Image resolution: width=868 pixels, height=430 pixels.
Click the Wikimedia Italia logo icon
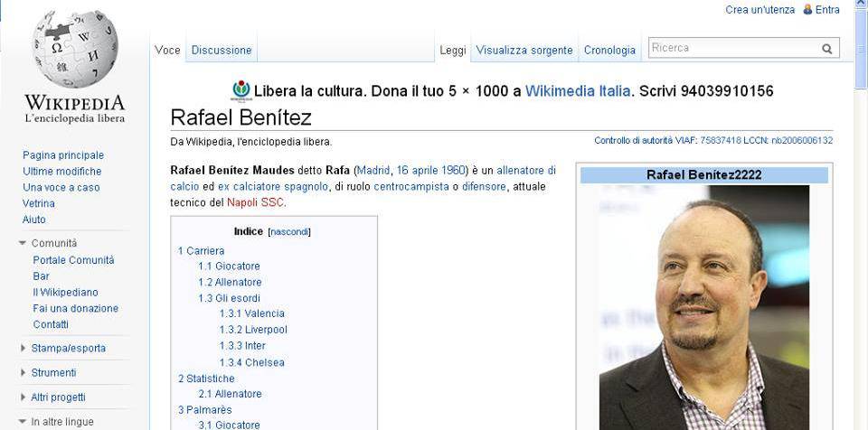(241, 90)
